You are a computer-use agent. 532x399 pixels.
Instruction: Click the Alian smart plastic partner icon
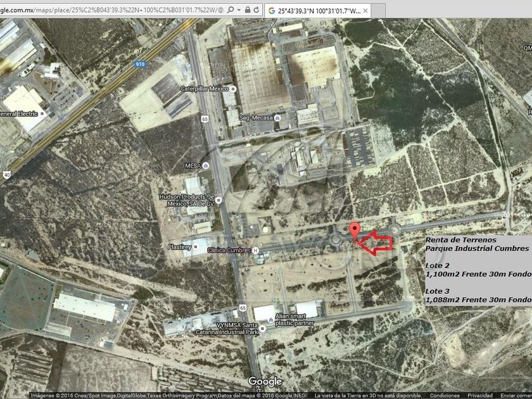pos(270,320)
